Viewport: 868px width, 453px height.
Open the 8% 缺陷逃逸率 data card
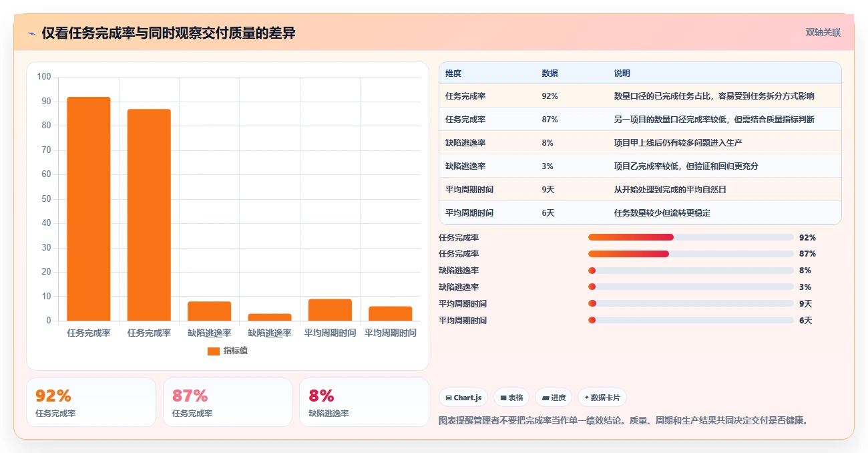364,402
